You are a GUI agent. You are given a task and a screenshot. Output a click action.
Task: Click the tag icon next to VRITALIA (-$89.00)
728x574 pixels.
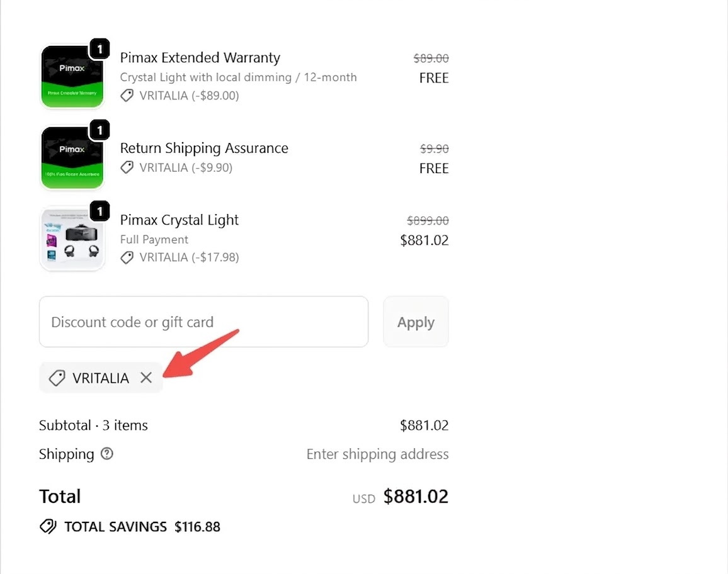coord(127,96)
